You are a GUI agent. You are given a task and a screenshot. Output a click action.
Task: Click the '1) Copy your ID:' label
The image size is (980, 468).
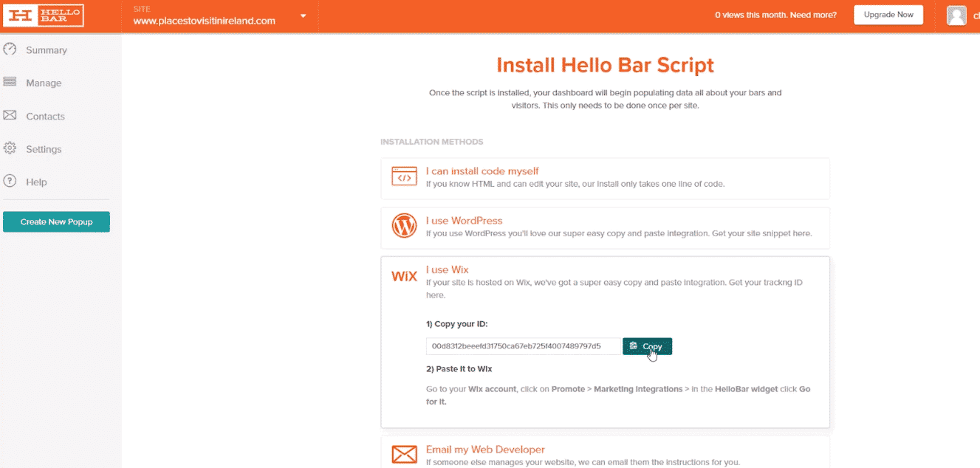457,324
